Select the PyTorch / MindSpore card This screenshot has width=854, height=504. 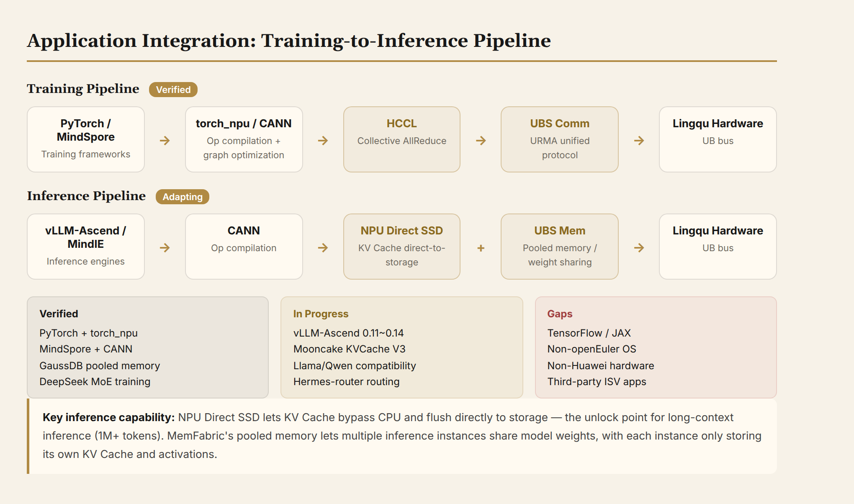click(86, 139)
